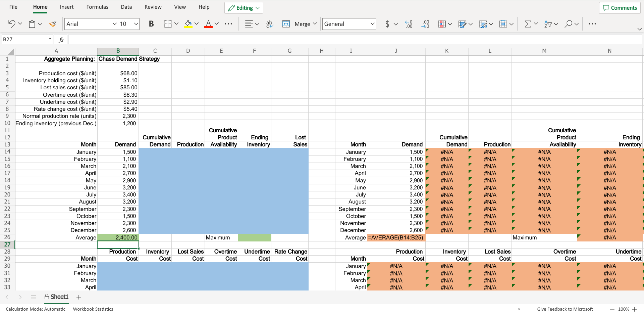The height and width of the screenshot is (313, 644).
Task: Open the Format Painter
Action: pos(53,24)
